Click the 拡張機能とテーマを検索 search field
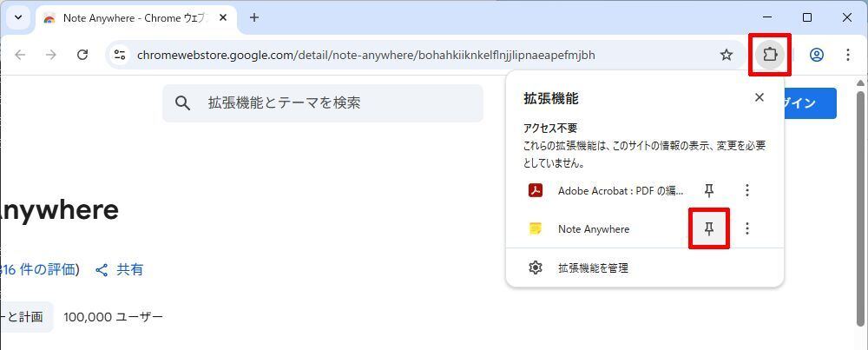 (323, 102)
